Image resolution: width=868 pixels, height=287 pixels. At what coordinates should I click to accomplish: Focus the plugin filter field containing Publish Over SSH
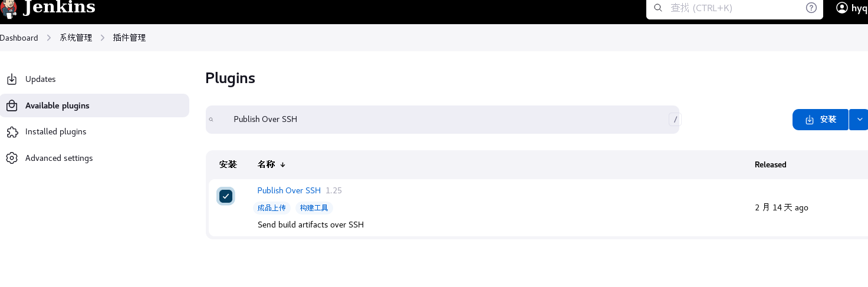click(442, 120)
